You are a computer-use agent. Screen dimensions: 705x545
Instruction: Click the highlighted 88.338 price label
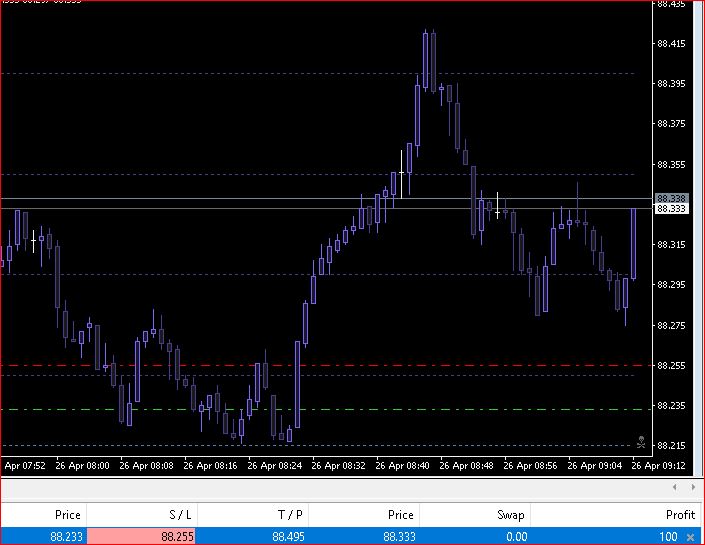pyautogui.click(x=671, y=198)
